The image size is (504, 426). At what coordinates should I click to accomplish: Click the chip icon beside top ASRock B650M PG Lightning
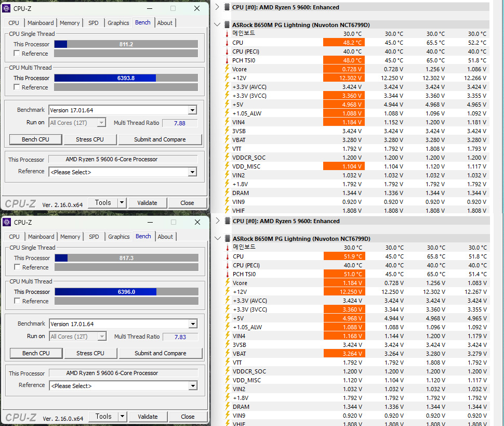click(x=227, y=25)
